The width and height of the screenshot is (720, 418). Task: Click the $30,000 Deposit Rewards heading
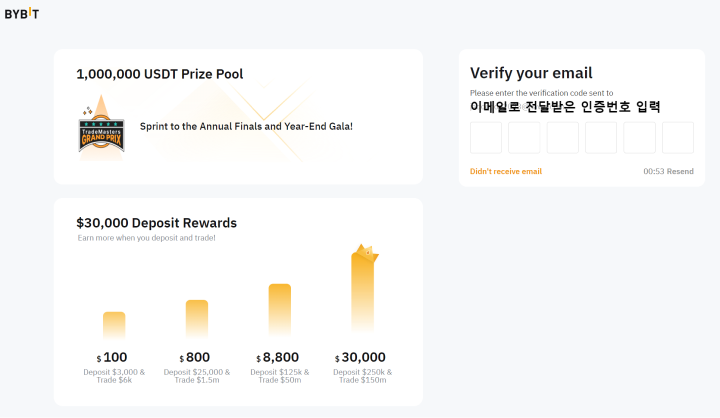point(156,222)
